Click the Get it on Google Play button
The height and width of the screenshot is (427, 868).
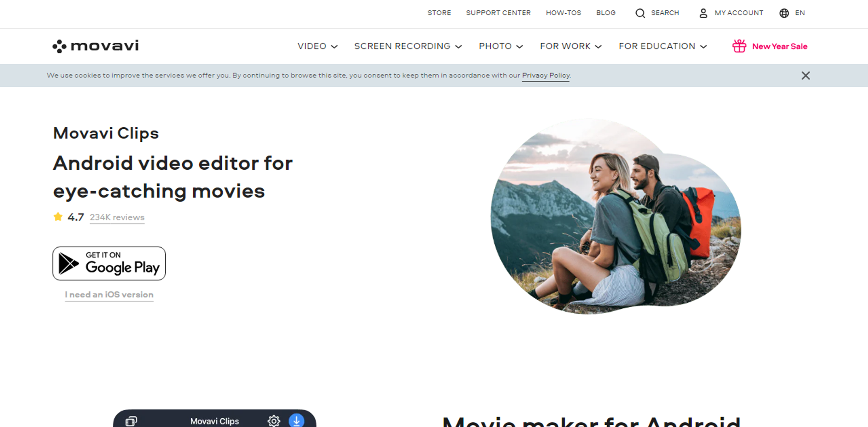coord(109,263)
